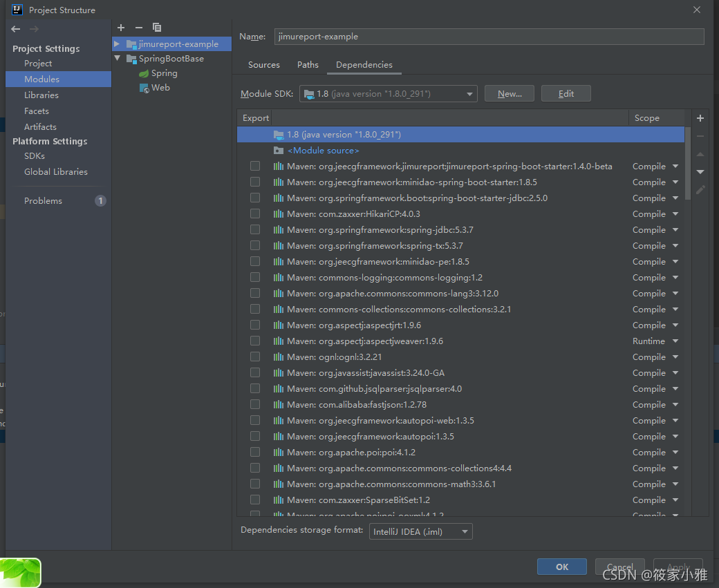Select the Modules settings item
This screenshot has width=719, height=588.
click(59, 79)
